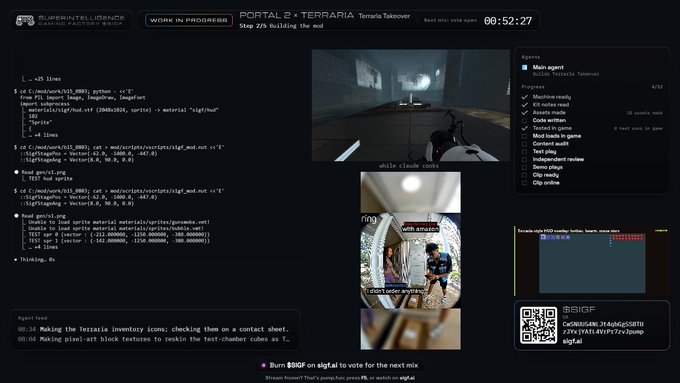Check the Demo plays checkbox
Image resolution: width=680 pixels, height=383 pixels.
click(x=524, y=167)
